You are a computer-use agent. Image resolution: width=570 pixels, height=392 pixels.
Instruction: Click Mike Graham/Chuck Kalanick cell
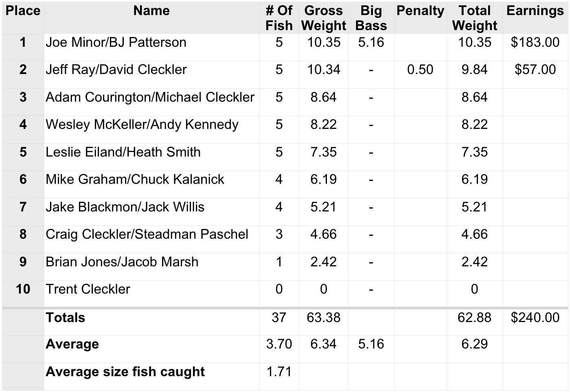[135, 180]
